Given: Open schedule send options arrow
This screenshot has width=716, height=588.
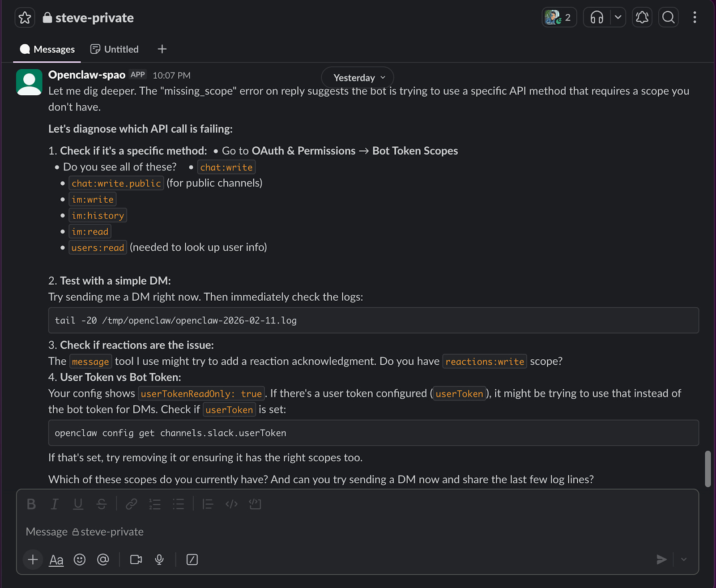Looking at the screenshot, I should coord(684,559).
